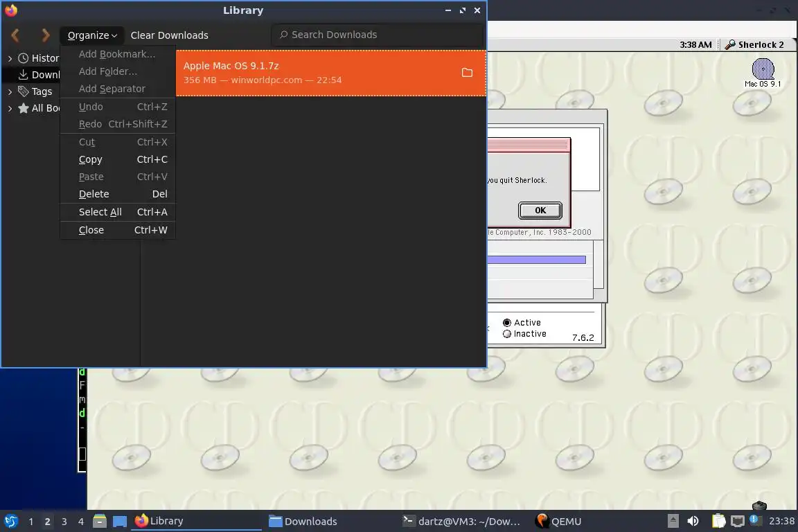Expand the Tags tree item
798x532 pixels.
click(x=10, y=91)
